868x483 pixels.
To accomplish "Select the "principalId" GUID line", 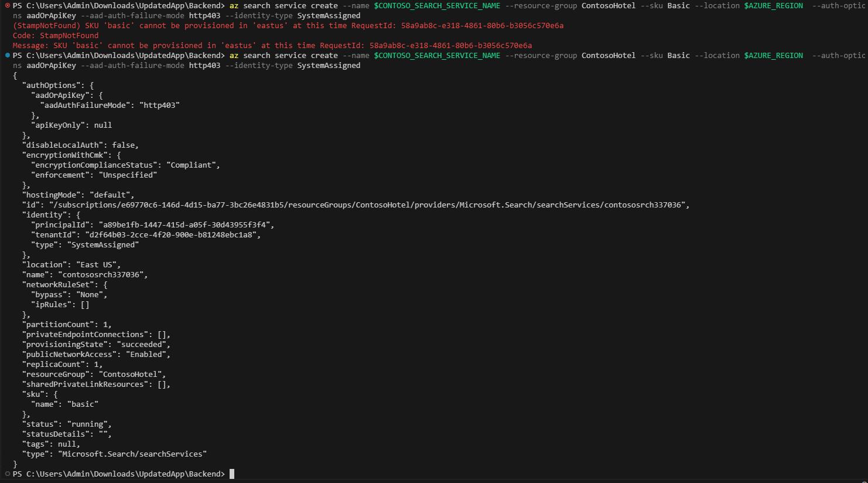I will 153,225.
